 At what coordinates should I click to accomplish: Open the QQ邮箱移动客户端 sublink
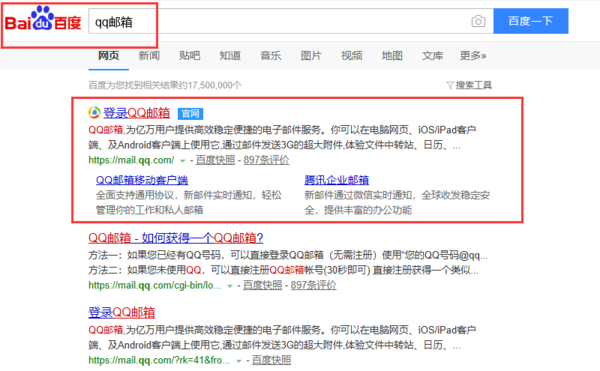[x=142, y=180]
